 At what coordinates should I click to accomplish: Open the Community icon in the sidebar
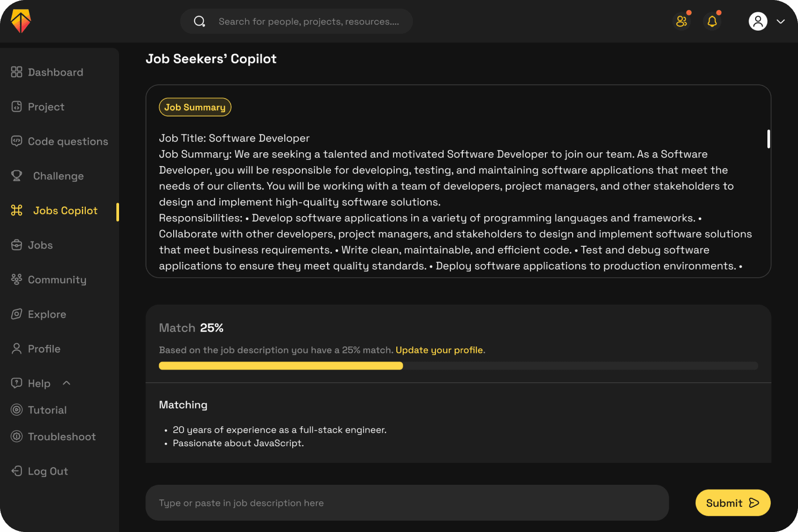pos(16,279)
